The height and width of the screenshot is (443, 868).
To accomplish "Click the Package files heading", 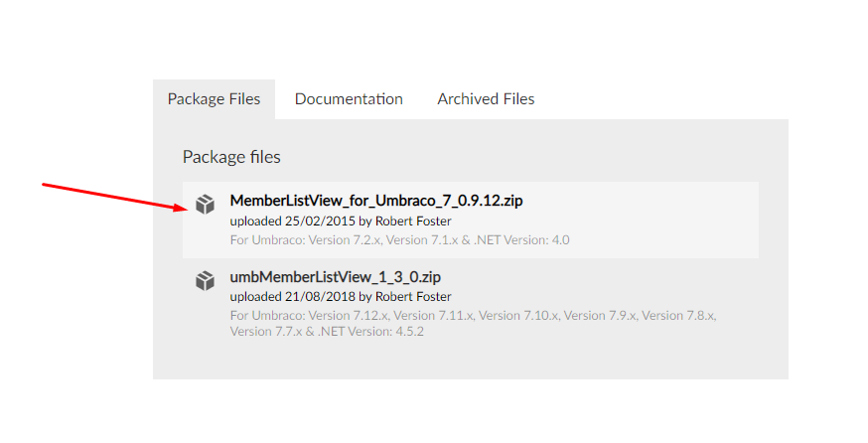I will 231,157.
